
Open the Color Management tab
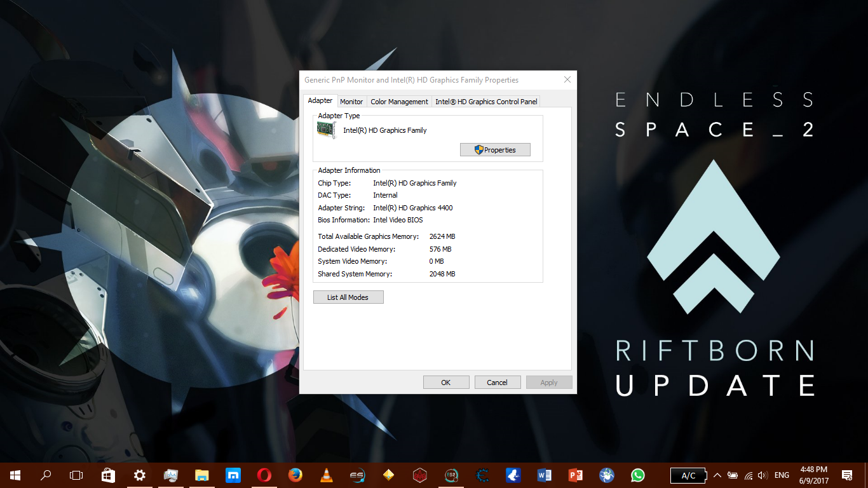pos(400,102)
